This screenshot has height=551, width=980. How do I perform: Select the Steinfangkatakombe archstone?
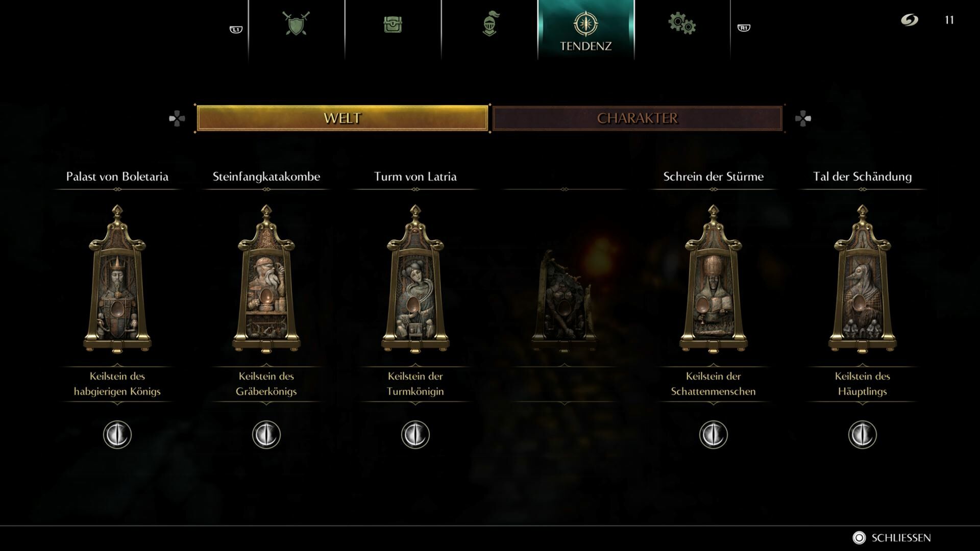coord(266,279)
